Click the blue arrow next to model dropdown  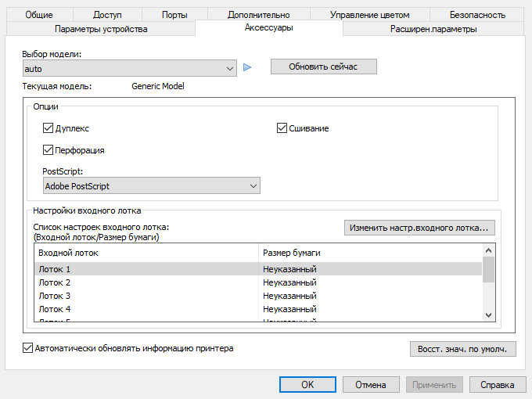247,68
